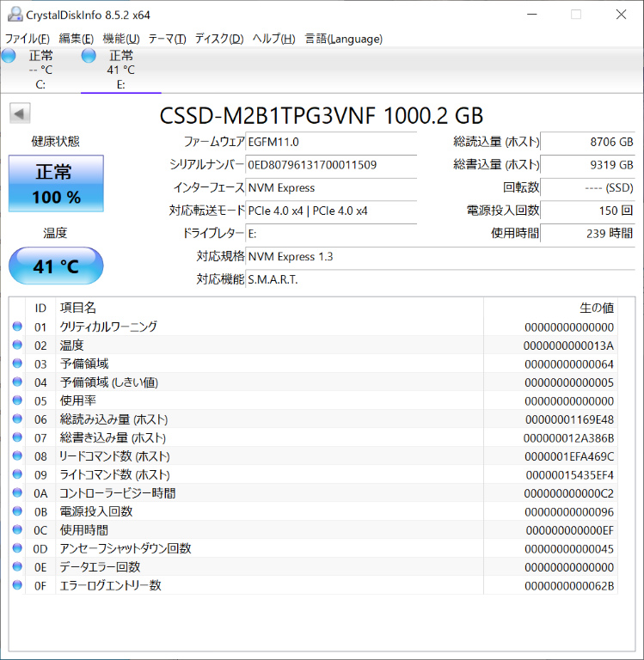Open the 言語(Language) menu

point(344,39)
